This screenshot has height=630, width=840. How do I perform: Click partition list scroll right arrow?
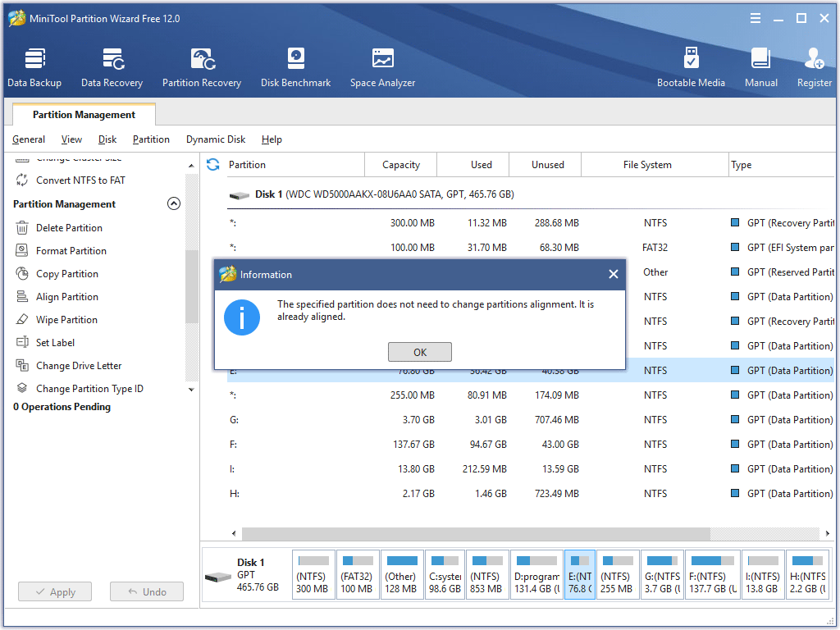click(827, 533)
